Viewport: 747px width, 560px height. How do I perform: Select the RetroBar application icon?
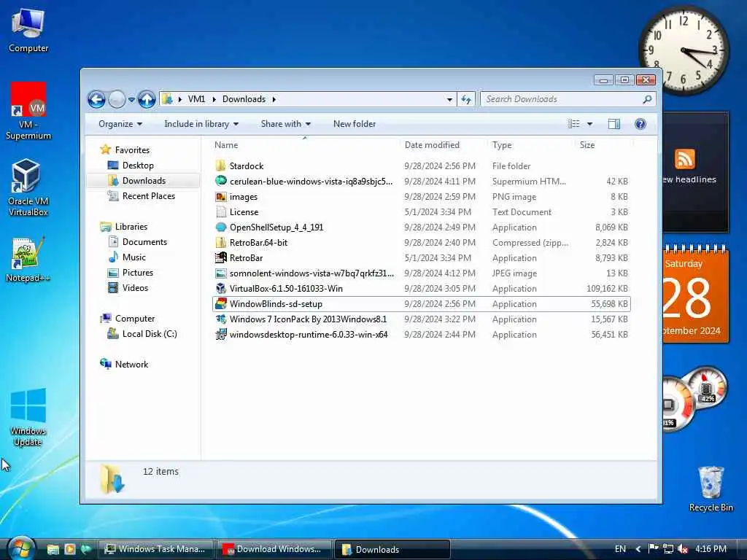[x=220, y=257]
